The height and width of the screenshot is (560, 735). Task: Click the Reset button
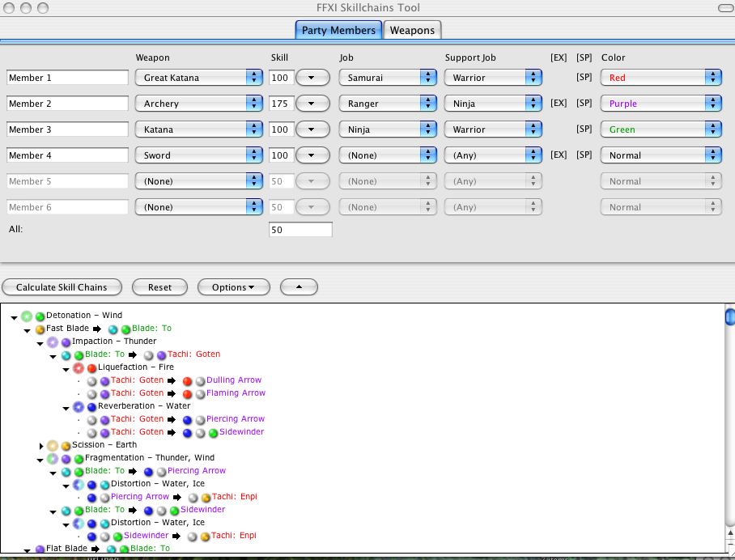tap(159, 287)
